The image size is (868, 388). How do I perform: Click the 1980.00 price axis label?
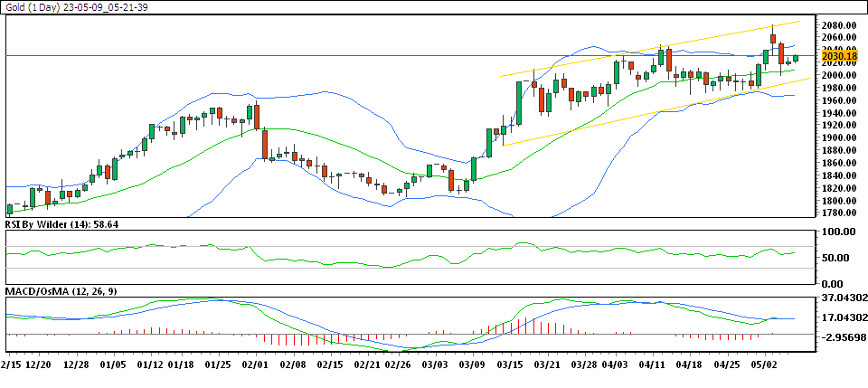tap(840, 88)
